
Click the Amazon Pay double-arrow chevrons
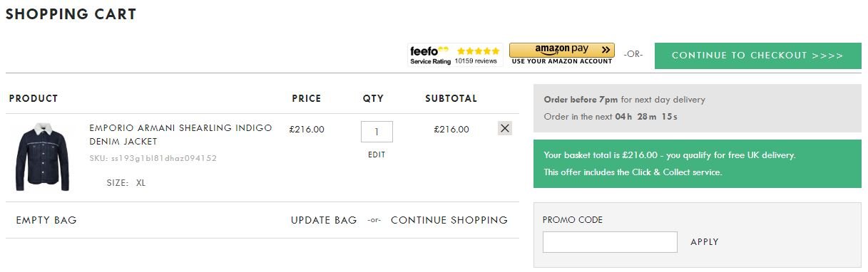(605, 50)
